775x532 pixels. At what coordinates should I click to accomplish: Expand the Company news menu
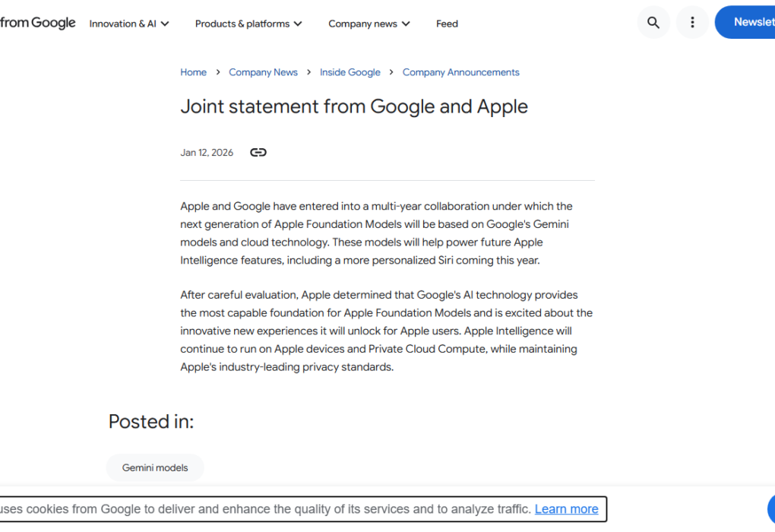(369, 24)
